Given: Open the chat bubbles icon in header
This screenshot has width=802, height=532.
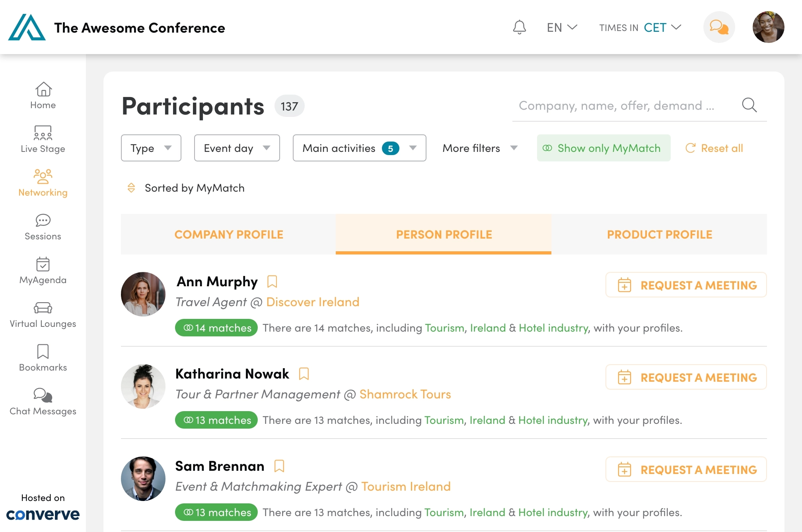Looking at the screenshot, I should pyautogui.click(x=719, y=27).
